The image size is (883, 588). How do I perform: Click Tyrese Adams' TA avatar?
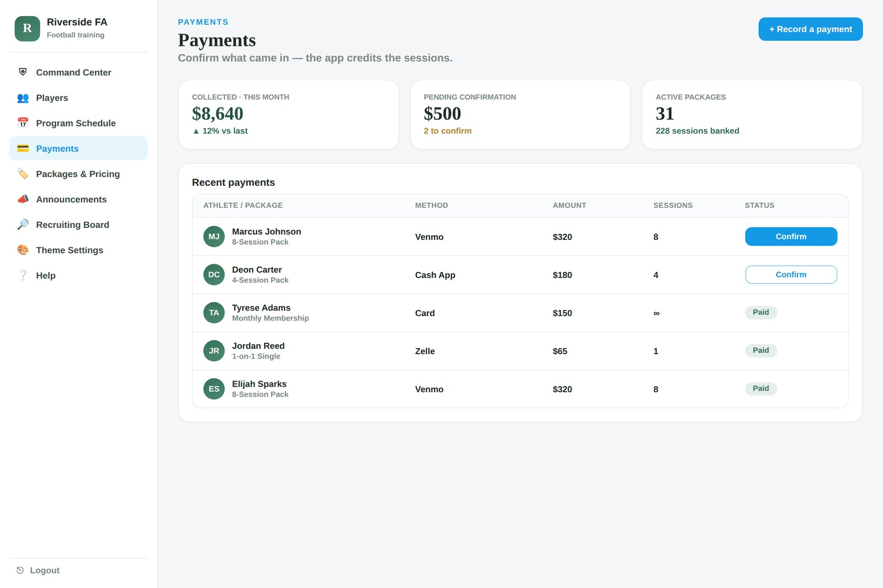pos(214,313)
